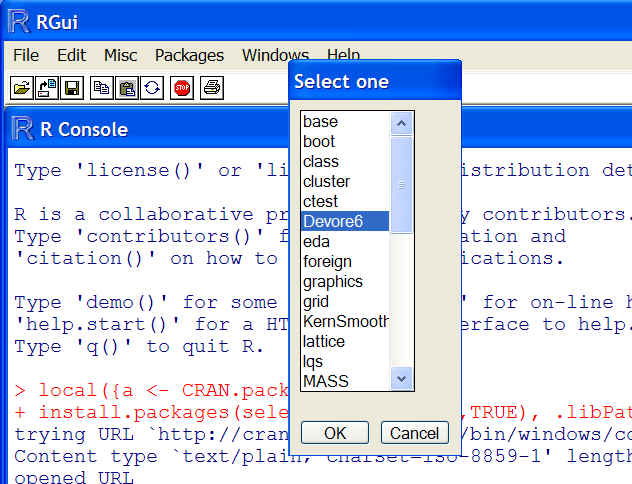
Task: Click the red 'local({a <- CRAN.pack' command line
Action: pyautogui.click(x=152, y=390)
